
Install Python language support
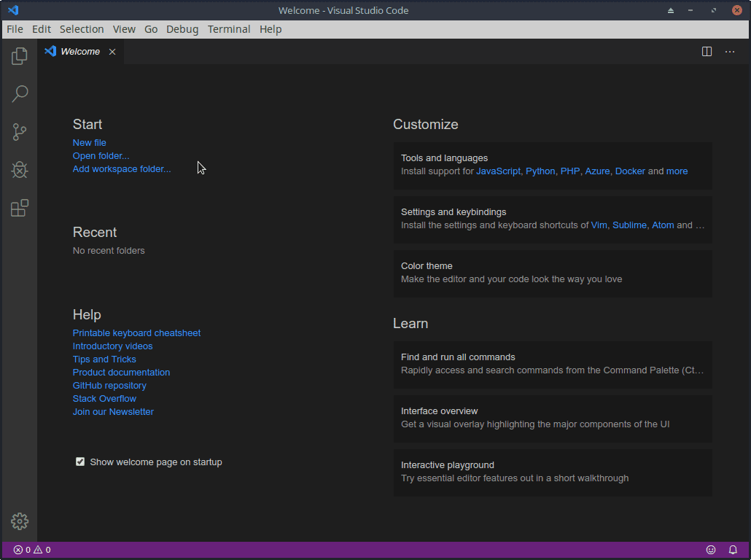540,171
